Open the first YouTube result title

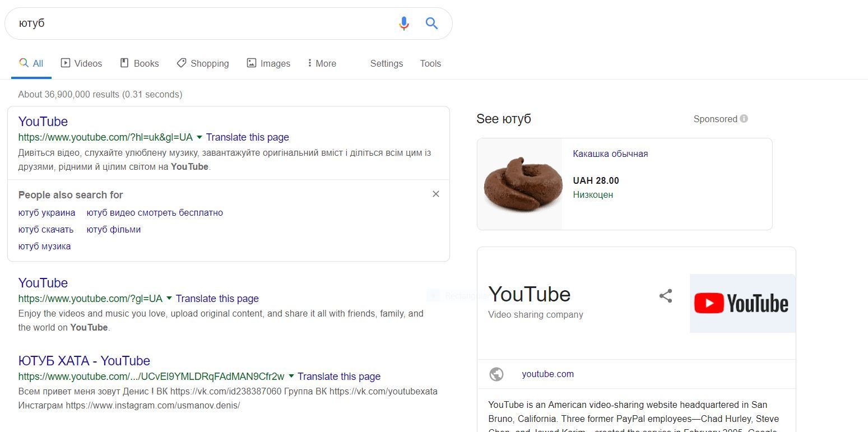[x=43, y=122]
